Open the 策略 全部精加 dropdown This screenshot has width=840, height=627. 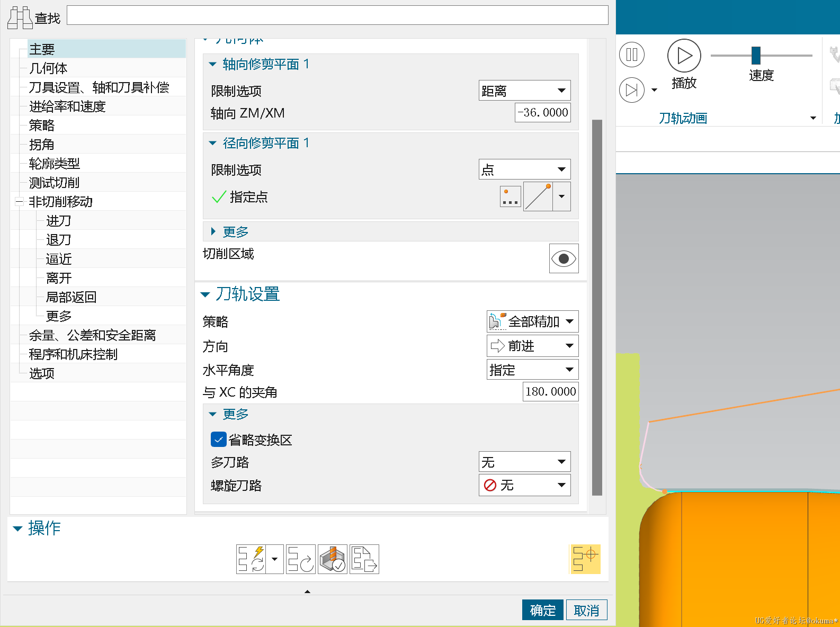[x=533, y=321]
